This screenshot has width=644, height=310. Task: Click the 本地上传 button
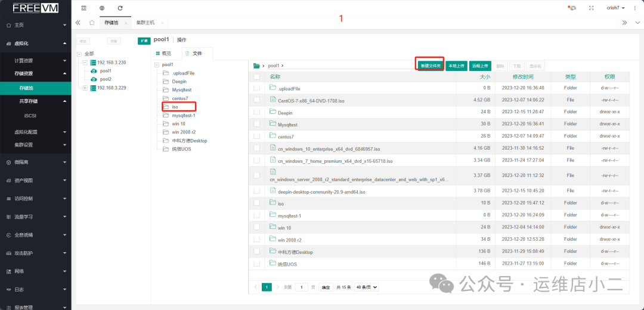456,66
